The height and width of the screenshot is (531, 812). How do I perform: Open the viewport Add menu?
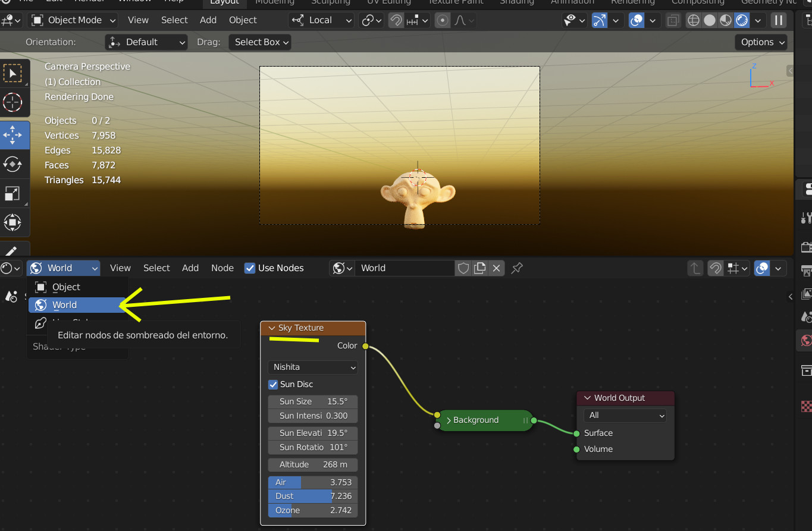[208, 20]
